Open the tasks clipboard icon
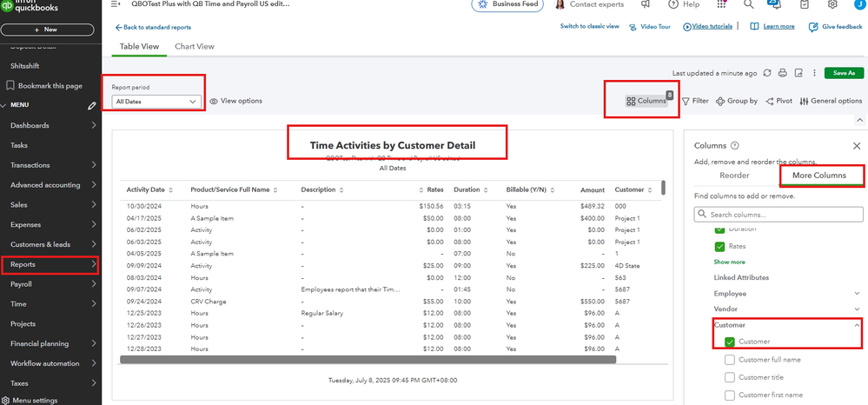 tap(805, 3)
